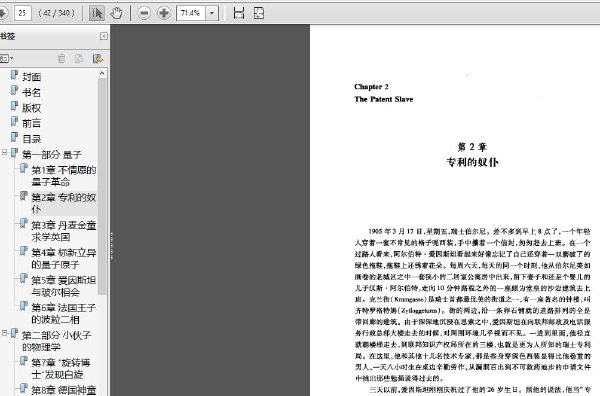Viewport: 600px width, 396px height.
Task: Select the text selection cursor tool
Action: 97,13
